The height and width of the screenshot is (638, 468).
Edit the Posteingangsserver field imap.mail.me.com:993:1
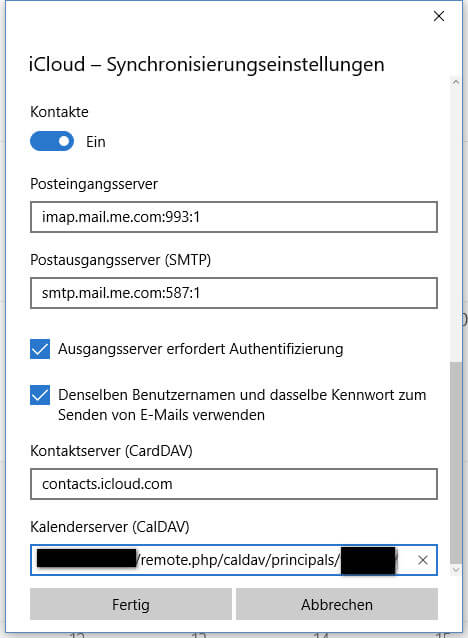(x=234, y=217)
